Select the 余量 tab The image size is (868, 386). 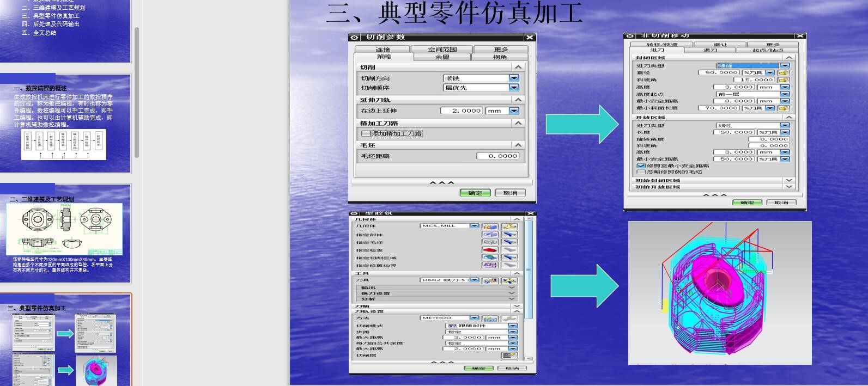tap(442, 57)
